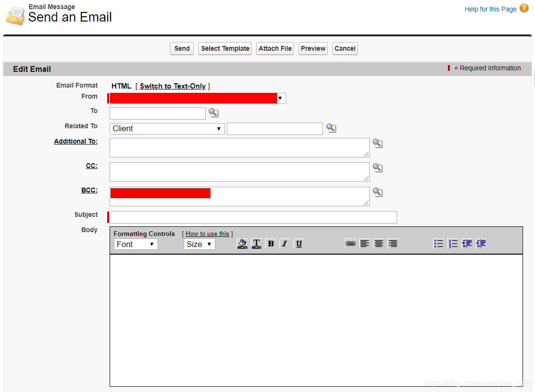Open the Select Template dialog
Viewport: 535px width, 392px height.
[x=225, y=48]
